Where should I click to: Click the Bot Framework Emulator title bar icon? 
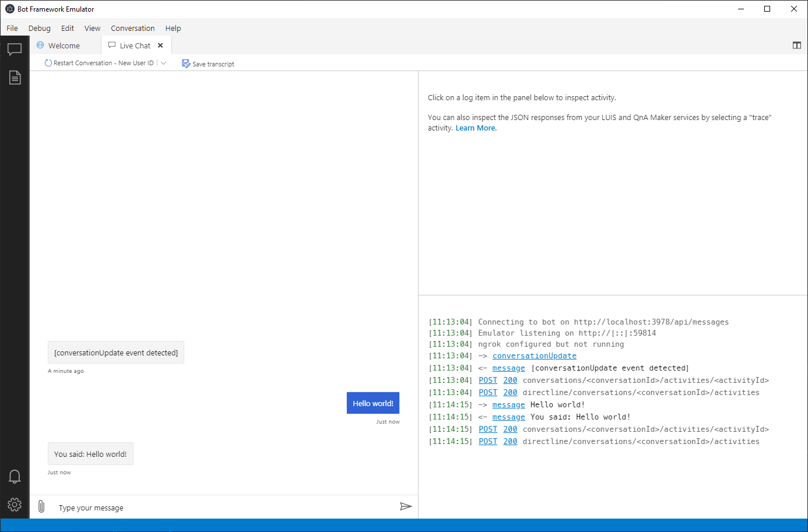[9, 9]
